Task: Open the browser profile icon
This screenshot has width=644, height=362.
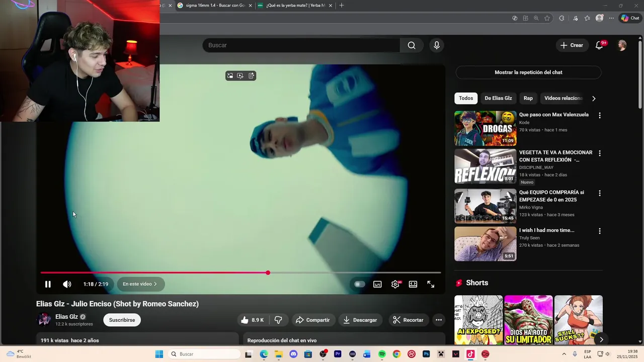Action: click(599, 18)
